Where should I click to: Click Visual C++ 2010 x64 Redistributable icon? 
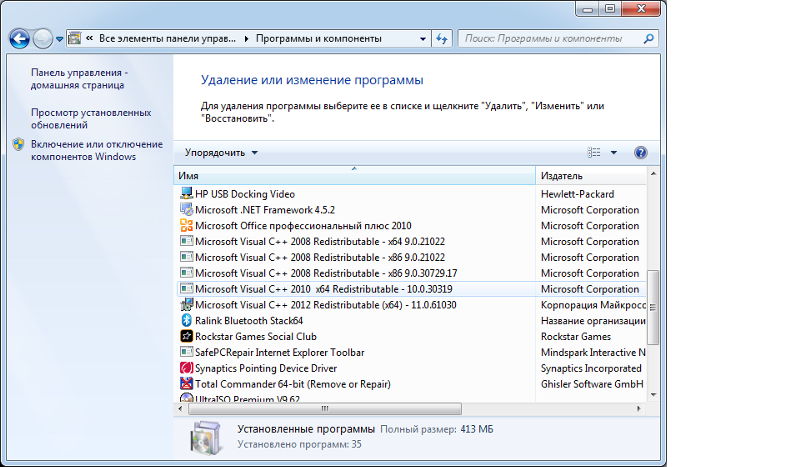[187, 288]
